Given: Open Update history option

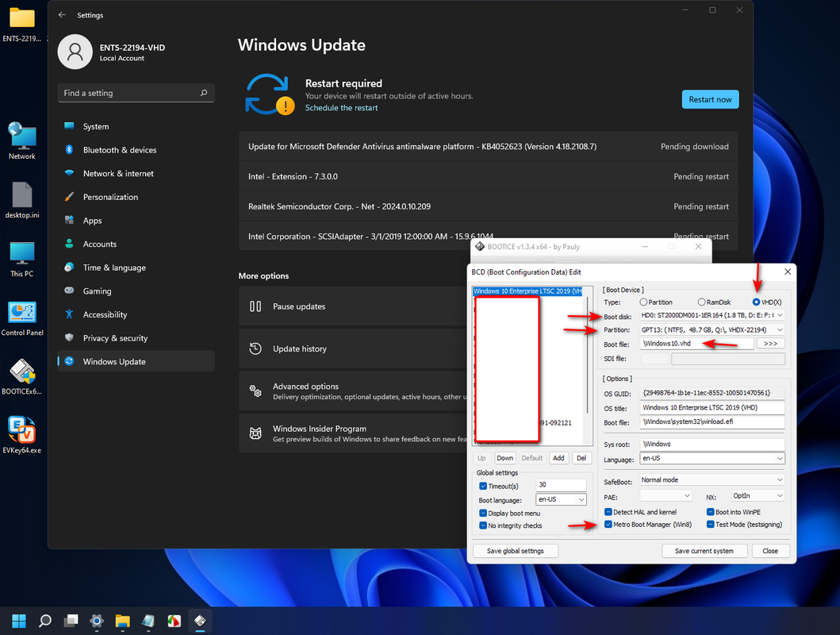Looking at the screenshot, I should pyautogui.click(x=354, y=348).
